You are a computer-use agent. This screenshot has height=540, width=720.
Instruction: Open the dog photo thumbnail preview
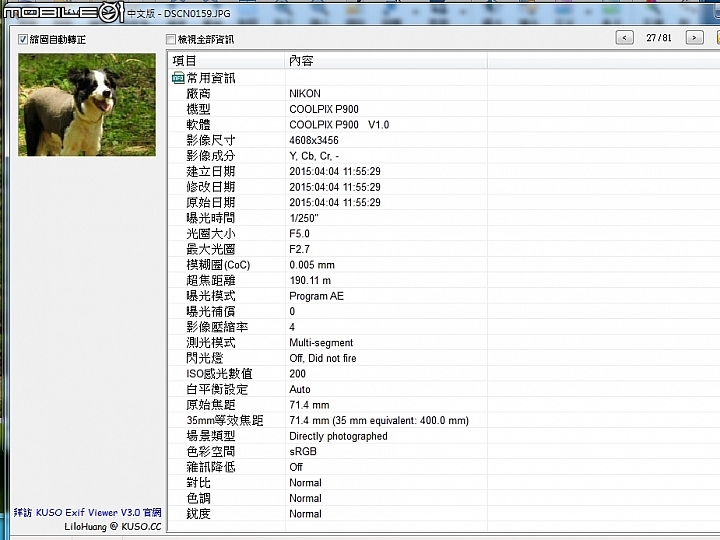87,105
